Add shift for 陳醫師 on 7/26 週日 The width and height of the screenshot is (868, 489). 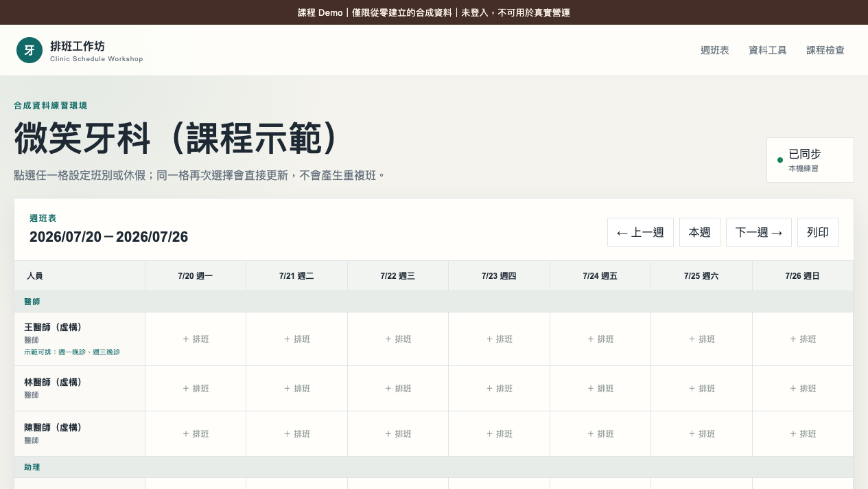[803, 434]
